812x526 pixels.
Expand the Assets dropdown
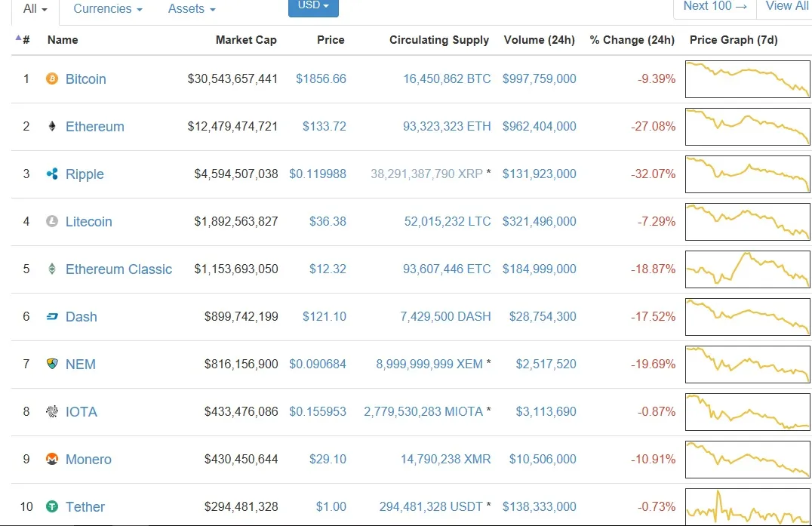[x=192, y=9]
